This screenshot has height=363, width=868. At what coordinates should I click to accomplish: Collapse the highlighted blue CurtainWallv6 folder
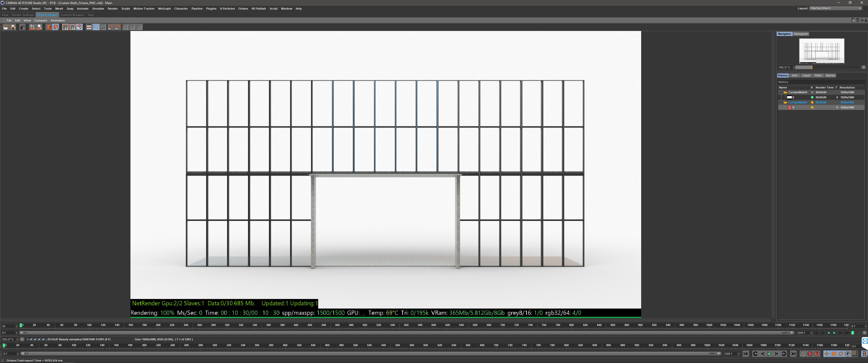pyautogui.click(x=781, y=102)
